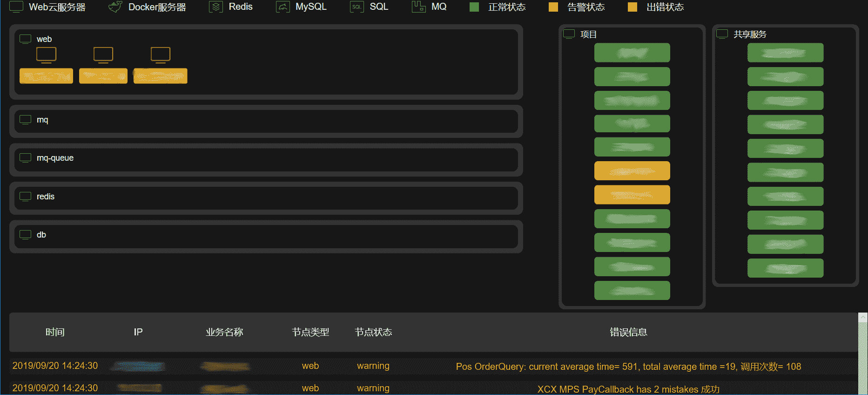The width and height of the screenshot is (868, 395).
Task: Click the 错误信息 column header
Action: 629,332
